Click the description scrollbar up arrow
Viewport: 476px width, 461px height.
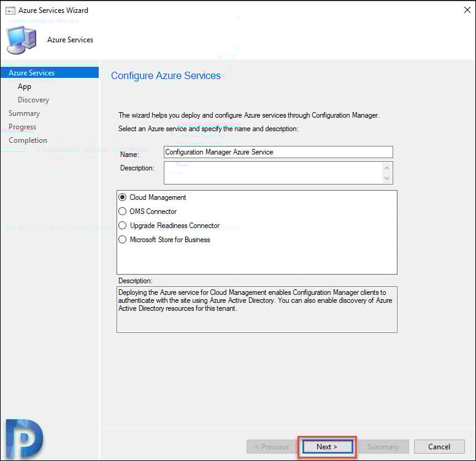pyautogui.click(x=386, y=168)
